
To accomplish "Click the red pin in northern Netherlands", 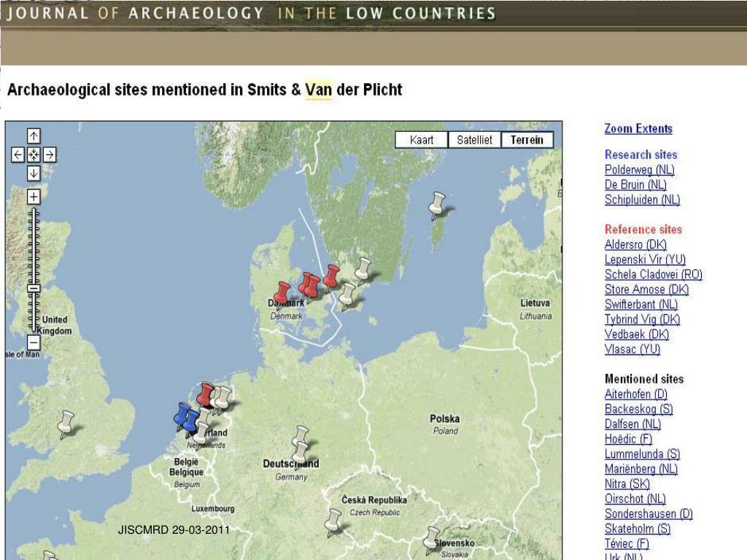I will (x=205, y=395).
